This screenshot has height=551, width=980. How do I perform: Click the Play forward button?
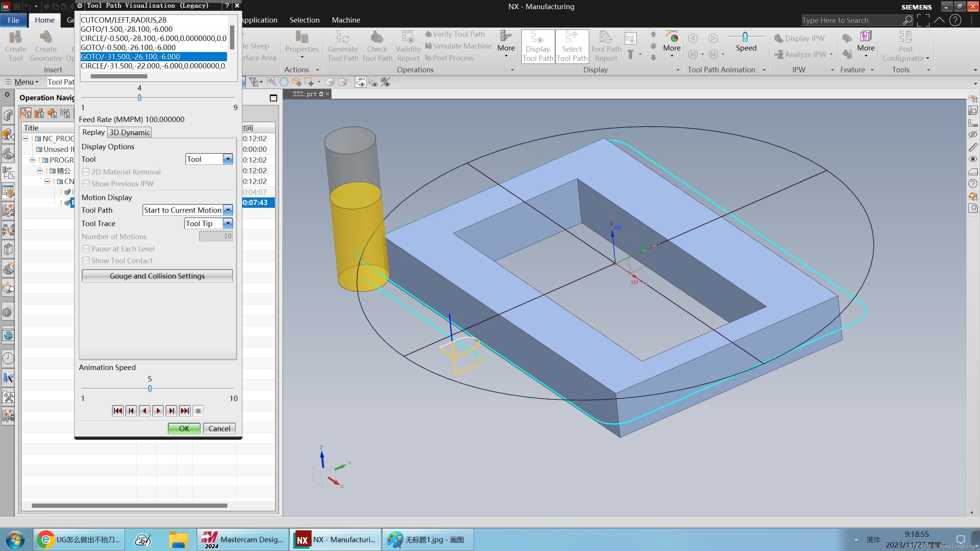click(x=158, y=411)
